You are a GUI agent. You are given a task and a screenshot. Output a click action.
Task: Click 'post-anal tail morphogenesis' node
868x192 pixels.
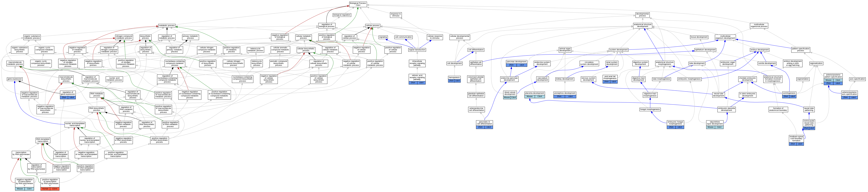click(x=610, y=77)
